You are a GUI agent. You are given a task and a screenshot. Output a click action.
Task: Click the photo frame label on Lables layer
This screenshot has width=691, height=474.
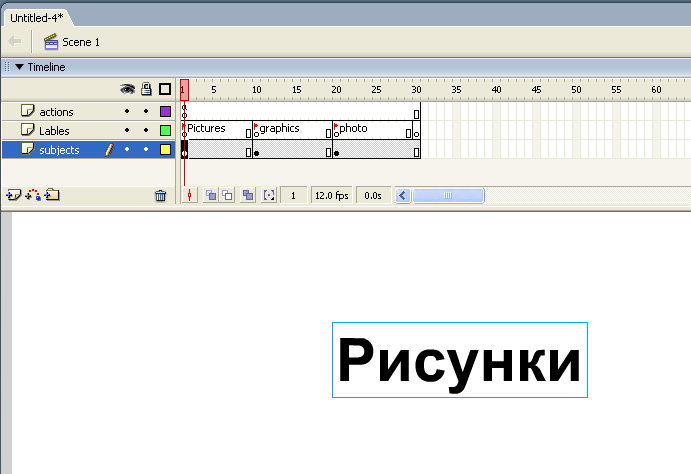(353, 128)
